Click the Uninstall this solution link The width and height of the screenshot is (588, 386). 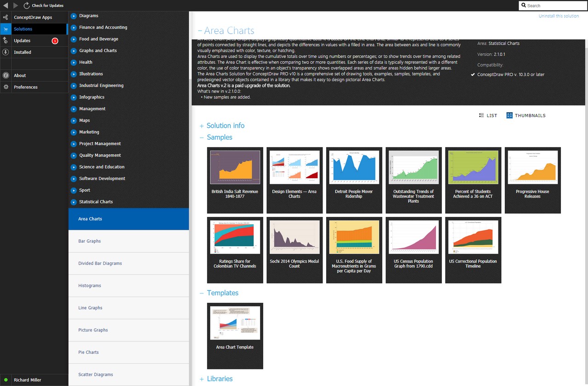click(559, 16)
